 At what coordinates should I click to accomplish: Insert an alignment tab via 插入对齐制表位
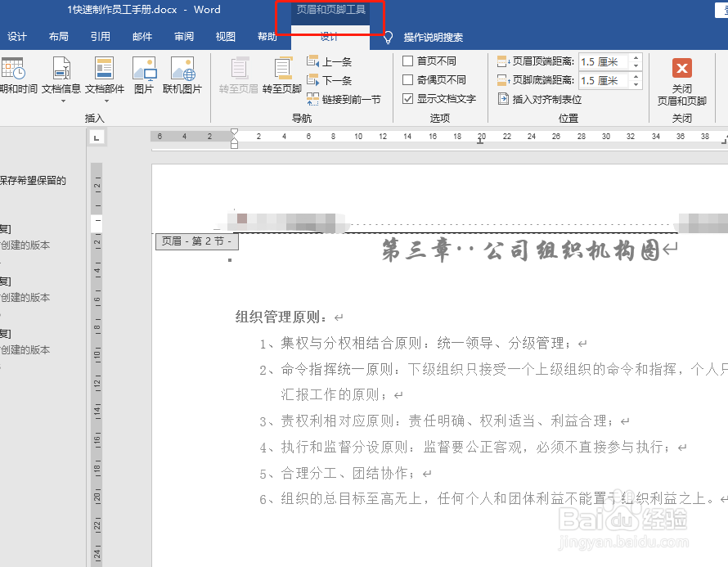(x=541, y=99)
